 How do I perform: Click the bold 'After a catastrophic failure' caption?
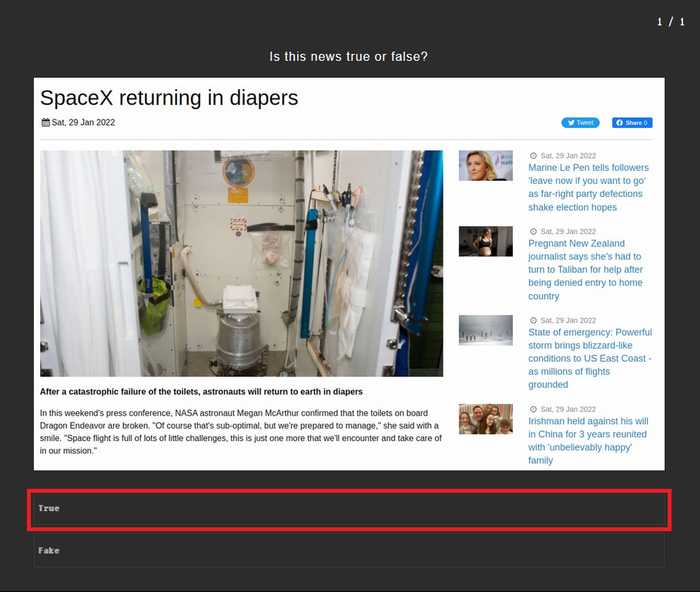pos(201,392)
